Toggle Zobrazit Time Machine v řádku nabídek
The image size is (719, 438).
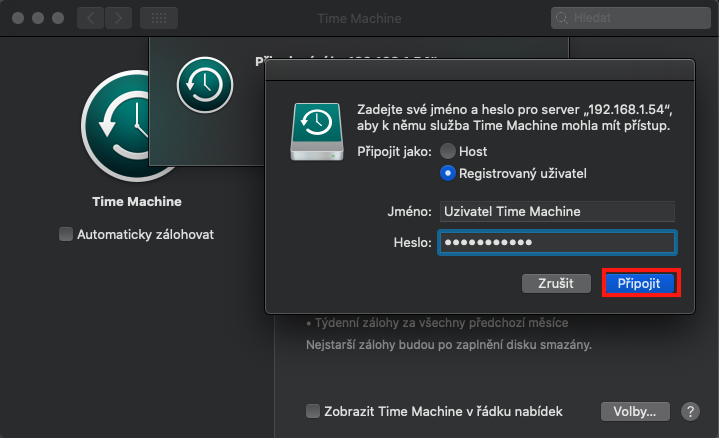point(314,411)
